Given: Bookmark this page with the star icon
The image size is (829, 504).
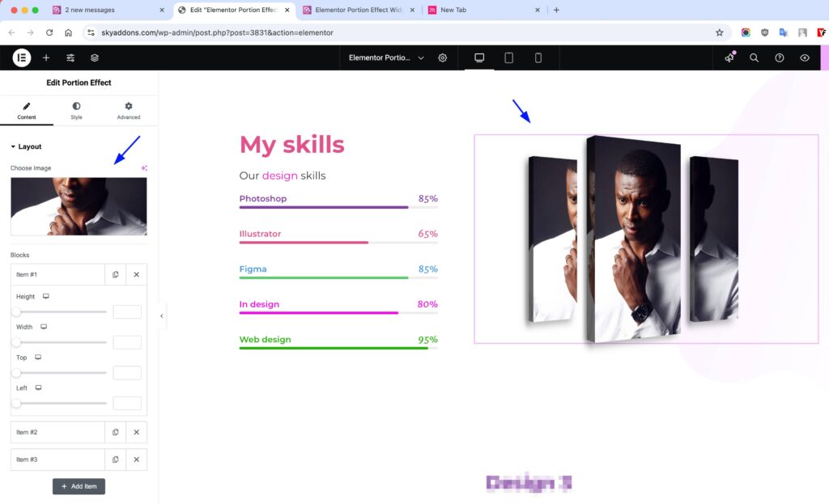Looking at the screenshot, I should point(720,32).
